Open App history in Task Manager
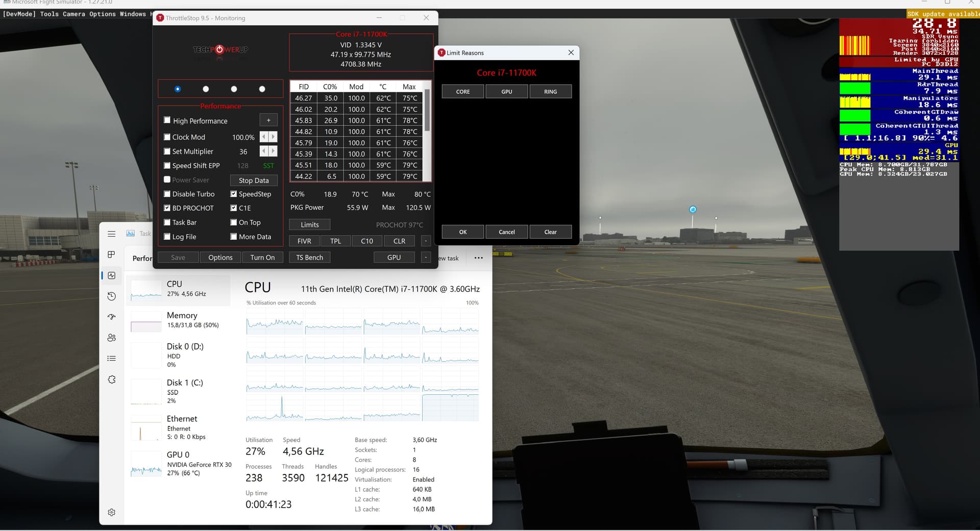The width and height of the screenshot is (980, 531). (x=111, y=296)
